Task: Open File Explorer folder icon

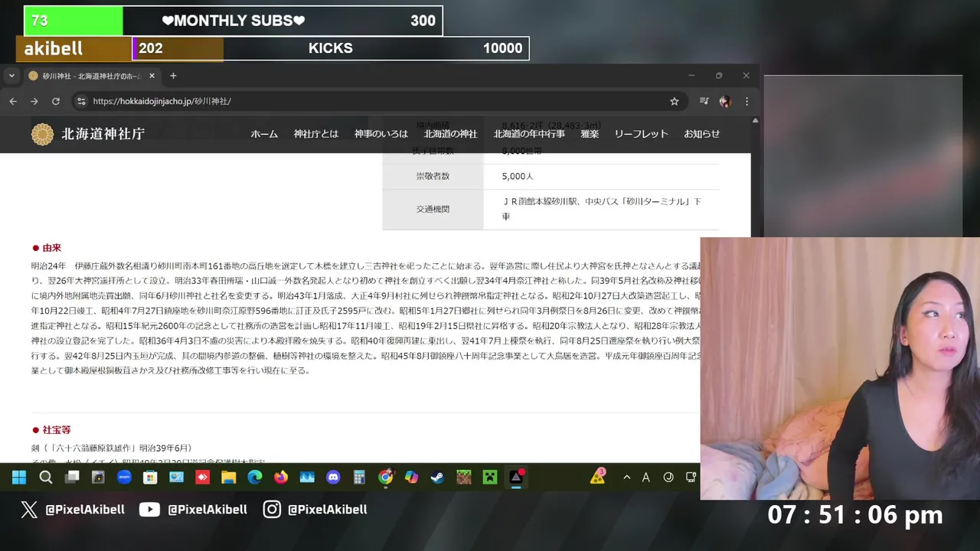Action: click(x=228, y=478)
